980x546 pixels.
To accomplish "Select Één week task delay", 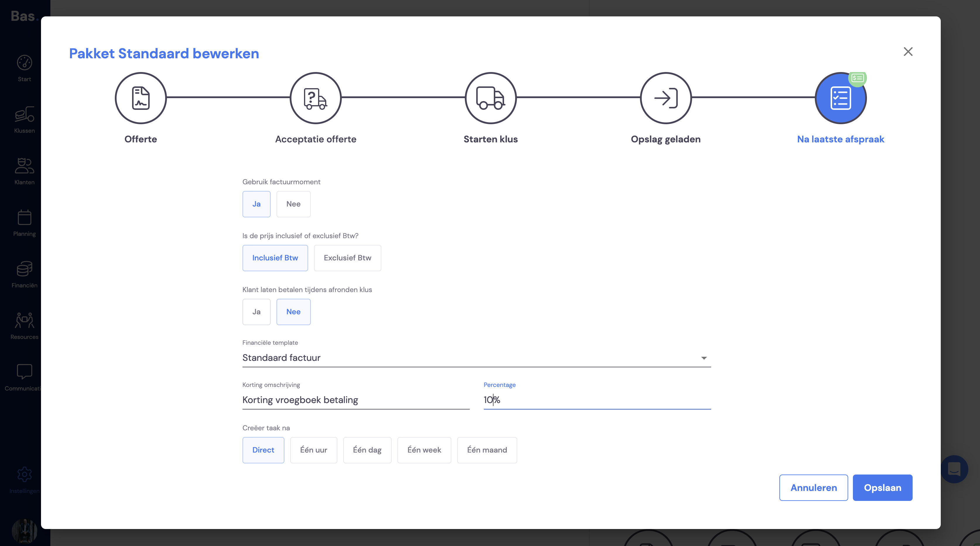I will [x=424, y=450].
